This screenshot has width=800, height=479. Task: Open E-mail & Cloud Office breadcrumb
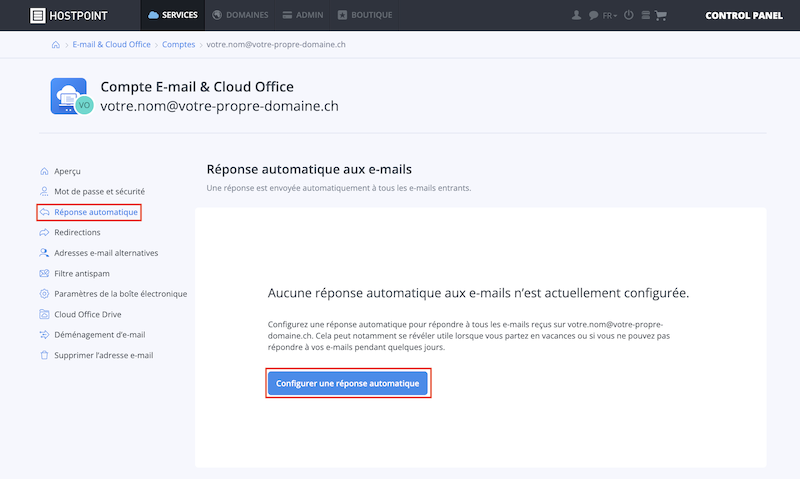coord(111,44)
